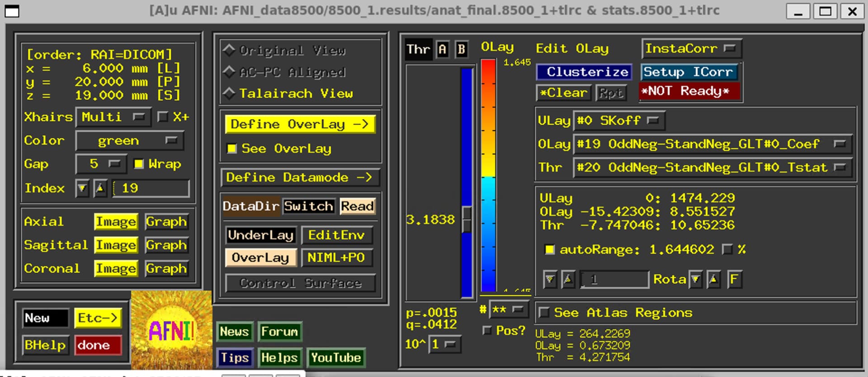868x377 pixels.
Task: Select Original View radio option
Action: click(x=230, y=50)
